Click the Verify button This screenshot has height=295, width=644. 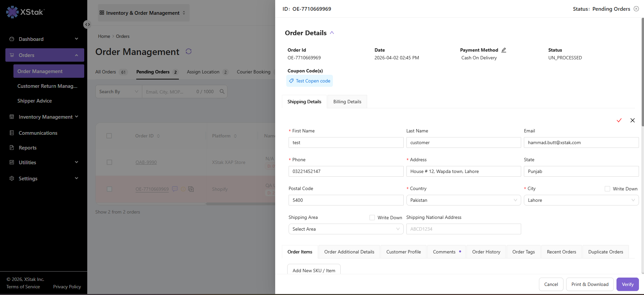pos(628,284)
